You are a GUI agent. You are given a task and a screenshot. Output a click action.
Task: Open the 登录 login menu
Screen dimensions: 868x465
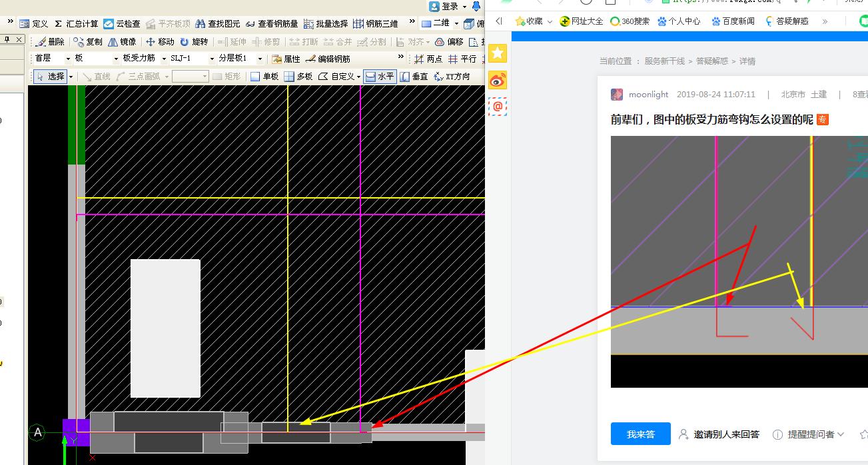448,6
